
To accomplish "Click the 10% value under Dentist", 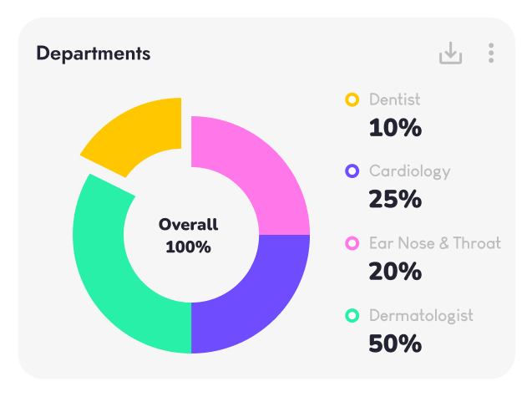I will pyautogui.click(x=395, y=128).
